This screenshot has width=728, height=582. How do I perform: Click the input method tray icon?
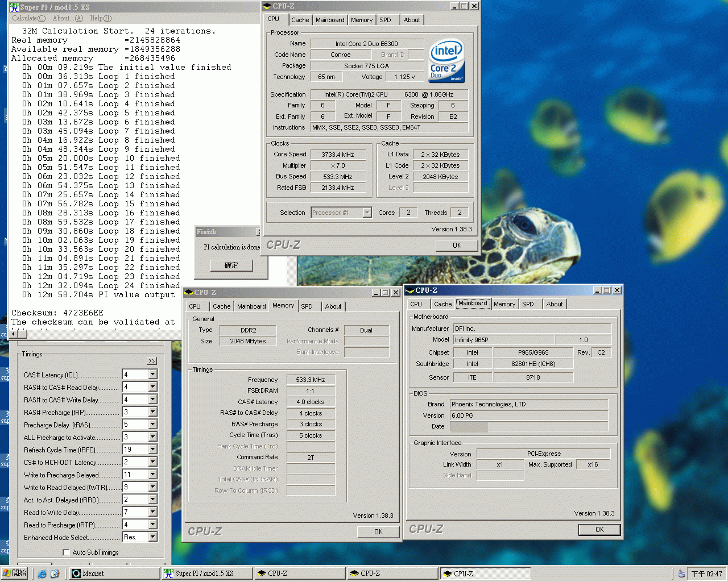point(681,573)
